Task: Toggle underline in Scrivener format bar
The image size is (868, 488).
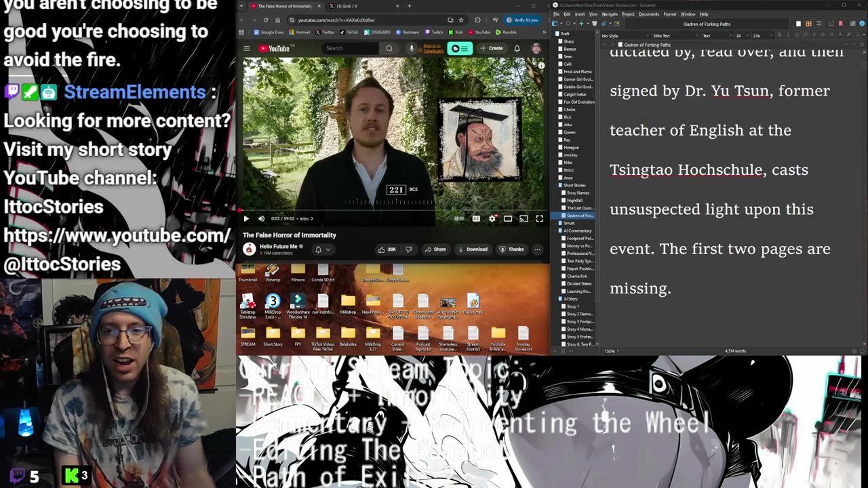Action: (797, 35)
